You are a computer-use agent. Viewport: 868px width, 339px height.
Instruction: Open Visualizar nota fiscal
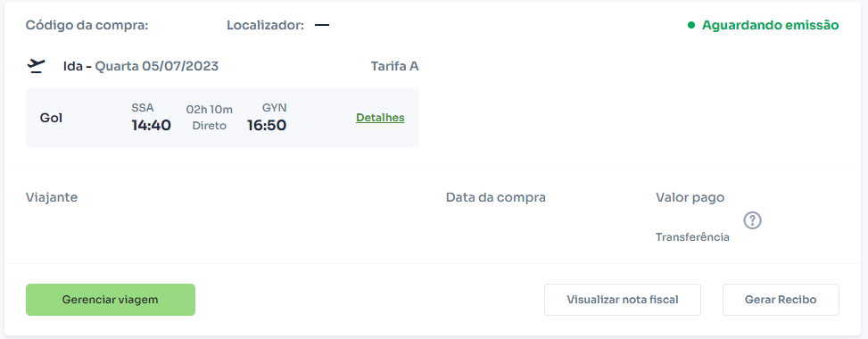click(623, 300)
